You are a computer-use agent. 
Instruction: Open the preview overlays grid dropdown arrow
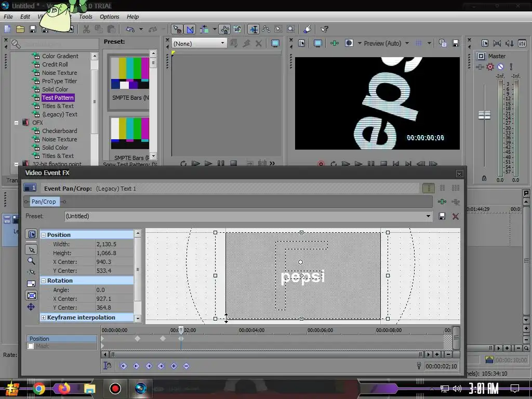(x=429, y=43)
